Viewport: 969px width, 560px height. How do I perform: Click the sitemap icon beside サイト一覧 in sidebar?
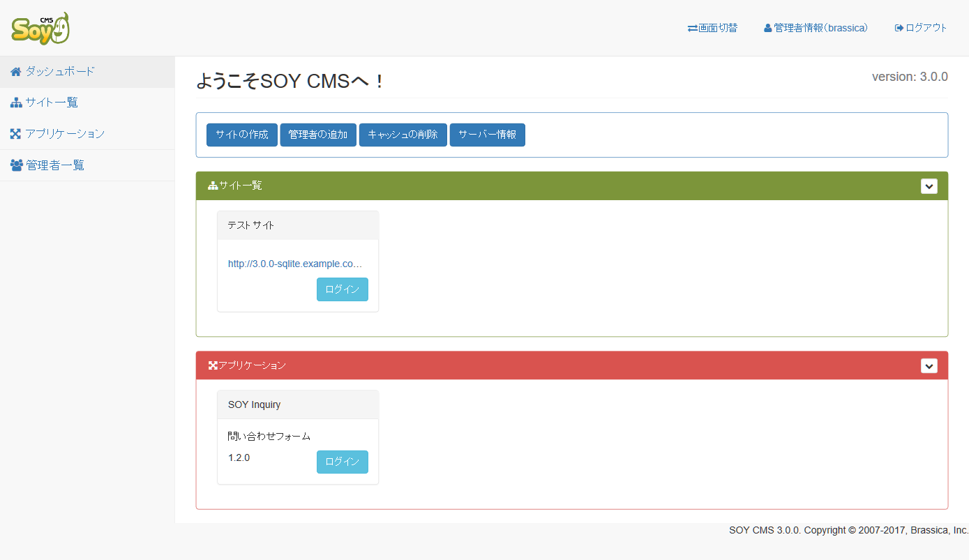16,103
